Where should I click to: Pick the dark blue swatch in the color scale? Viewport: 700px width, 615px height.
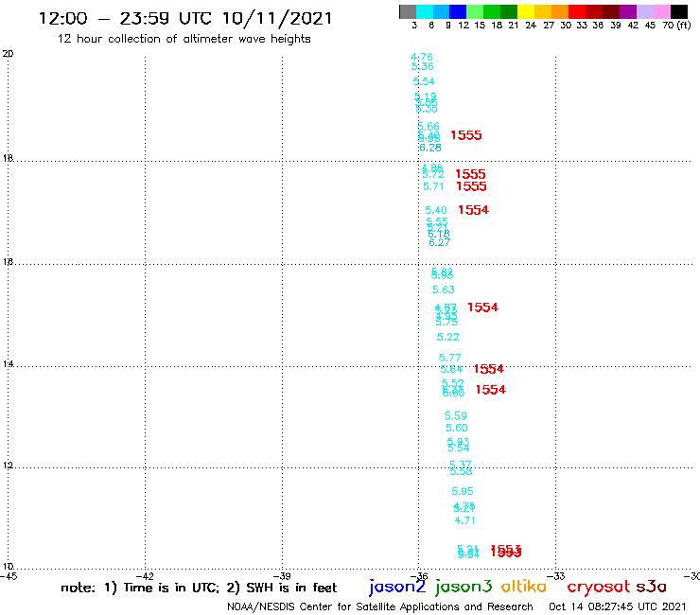pos(458,11)
